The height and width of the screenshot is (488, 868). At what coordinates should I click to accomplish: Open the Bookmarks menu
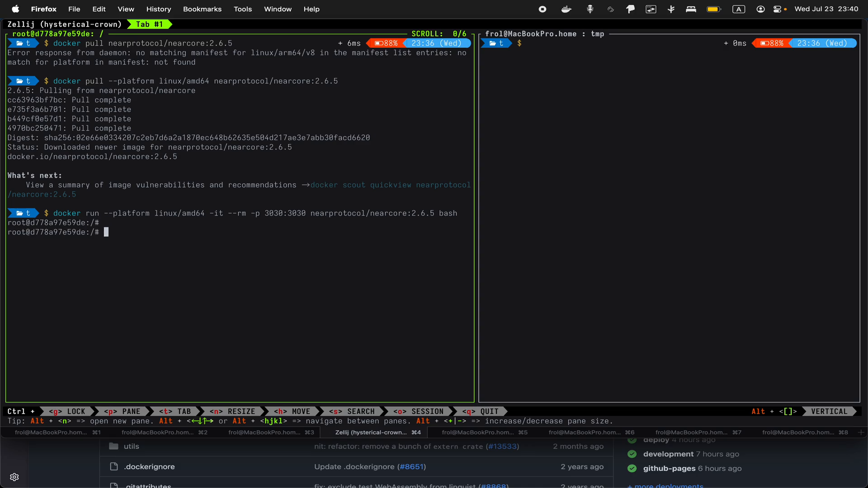[202, 9]
